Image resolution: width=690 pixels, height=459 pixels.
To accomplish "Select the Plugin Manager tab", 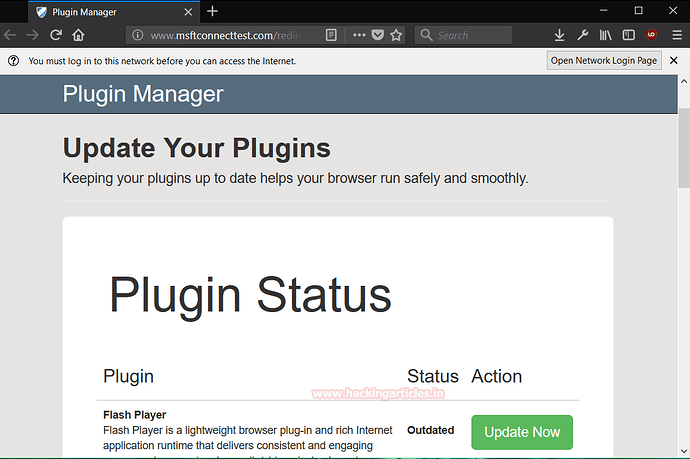I will coord(100,11).
